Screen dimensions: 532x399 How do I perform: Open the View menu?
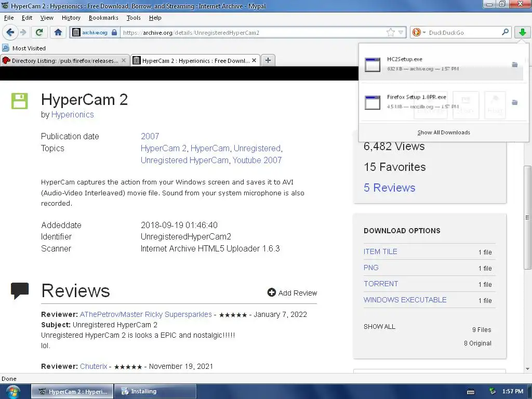(x=47, y=18)
